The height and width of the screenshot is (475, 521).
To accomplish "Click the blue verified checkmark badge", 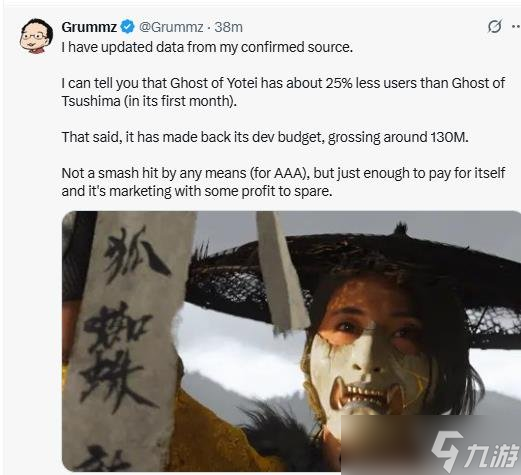I will click(x=127, y=27).
